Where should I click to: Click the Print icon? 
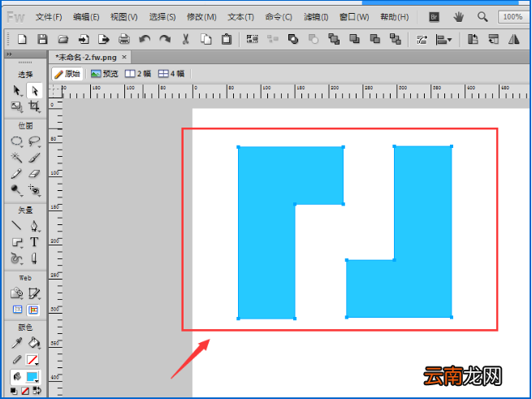tap(124, 39)
